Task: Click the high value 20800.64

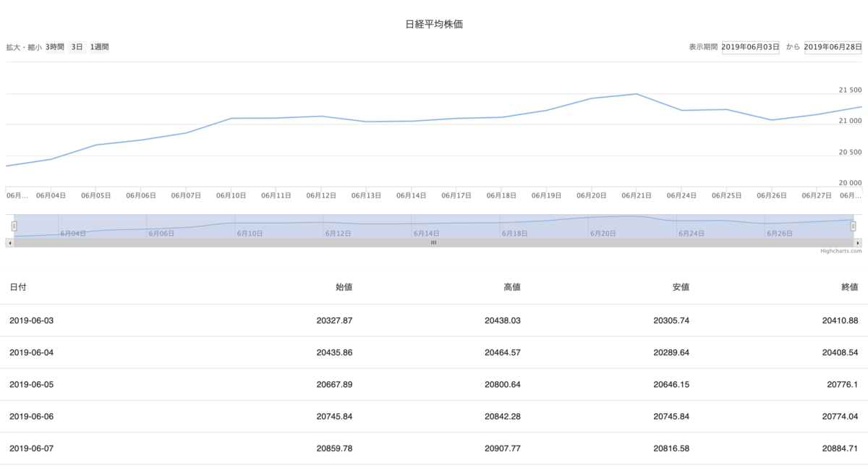Action: click(503, 384)
